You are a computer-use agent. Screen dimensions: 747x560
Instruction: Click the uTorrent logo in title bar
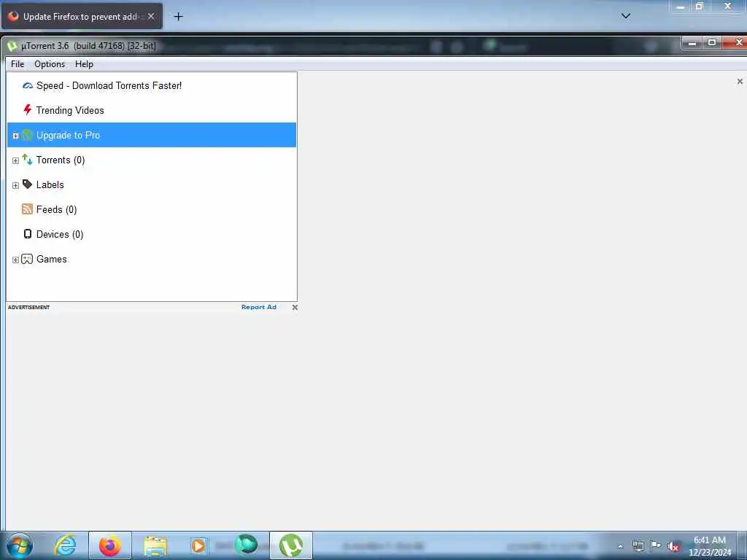[x=12, y=46]
